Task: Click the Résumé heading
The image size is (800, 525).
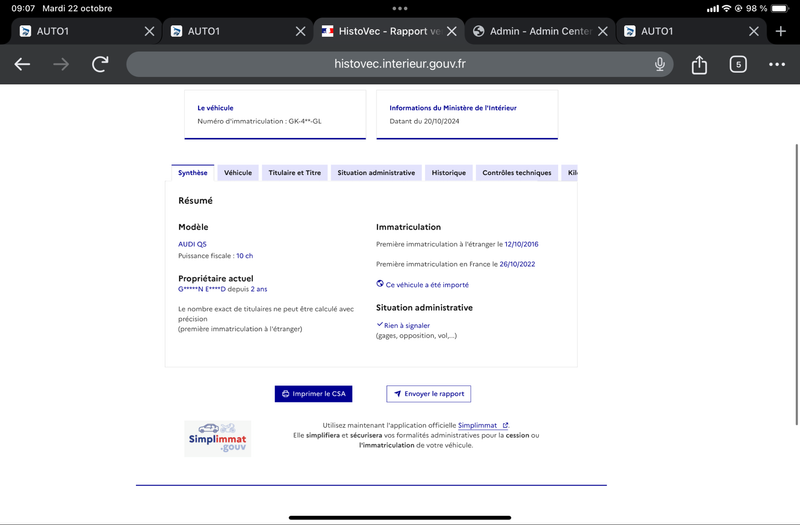Action: click(x=195, y=201)
